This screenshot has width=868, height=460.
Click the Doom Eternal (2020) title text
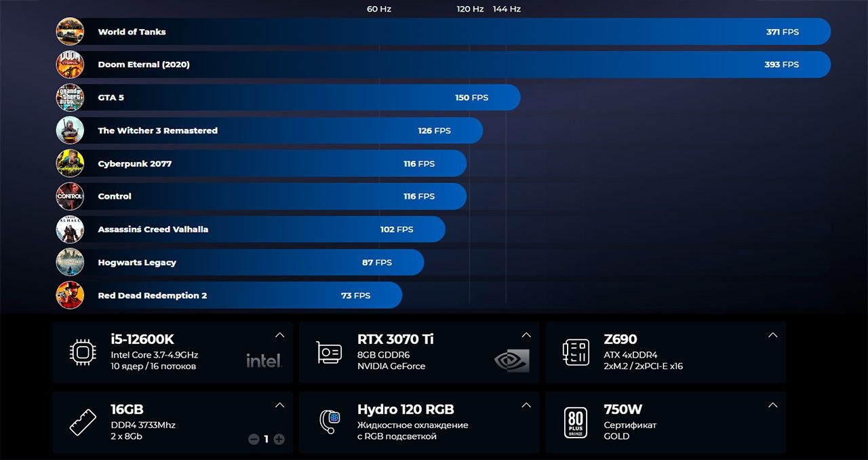pyautogui.click(x=144, y=64)
